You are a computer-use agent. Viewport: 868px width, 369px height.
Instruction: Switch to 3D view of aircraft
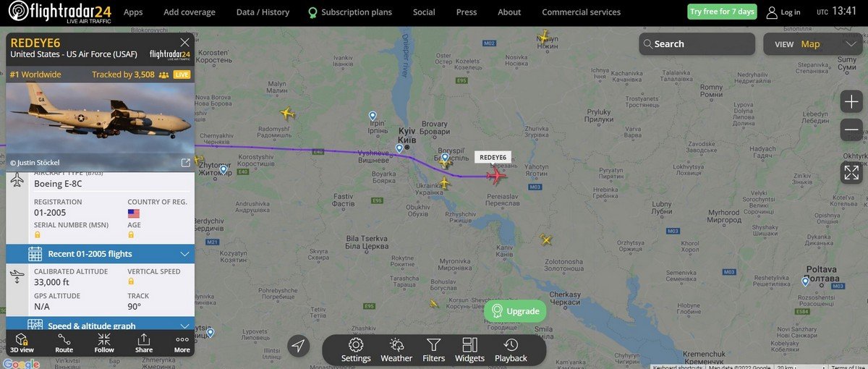[x=22, y=344]
